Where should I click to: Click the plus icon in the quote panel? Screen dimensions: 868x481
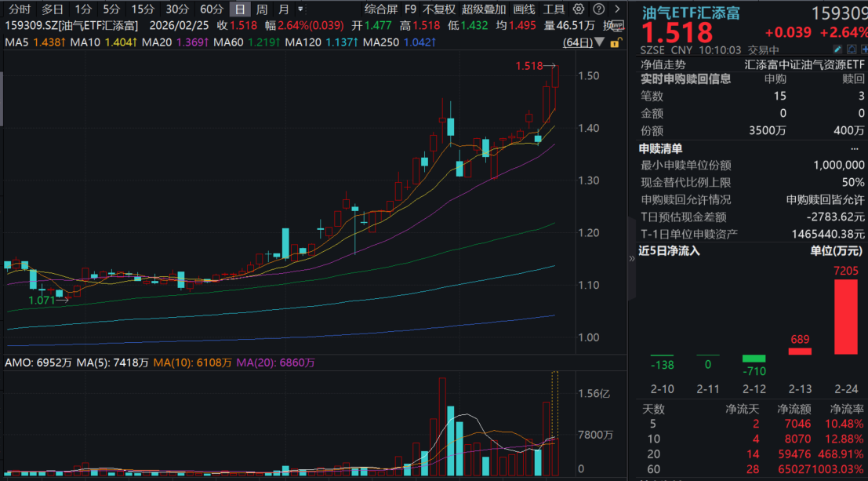pos(865,49)
